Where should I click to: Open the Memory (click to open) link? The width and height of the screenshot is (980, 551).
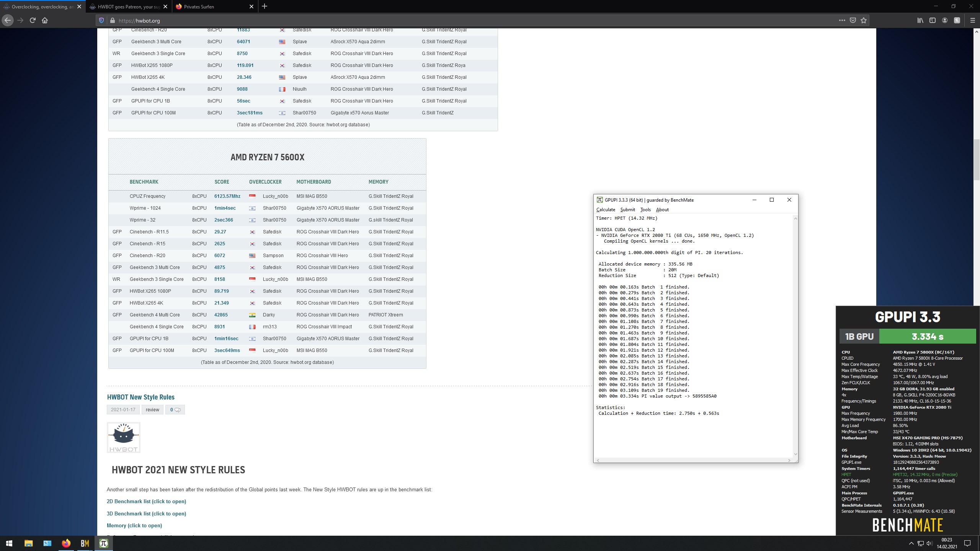point(134,525)
